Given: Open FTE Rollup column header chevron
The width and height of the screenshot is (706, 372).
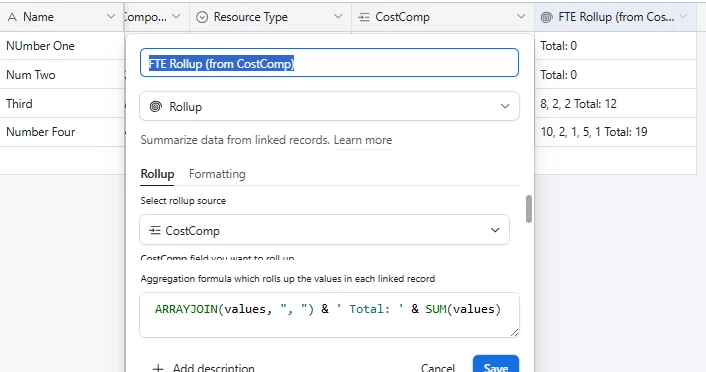Looking at the screenshot, I should coord(683,17).
